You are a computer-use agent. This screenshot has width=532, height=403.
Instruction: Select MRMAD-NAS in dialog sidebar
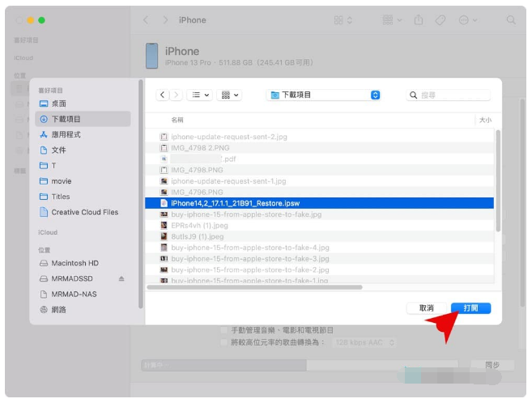[83, 295]
